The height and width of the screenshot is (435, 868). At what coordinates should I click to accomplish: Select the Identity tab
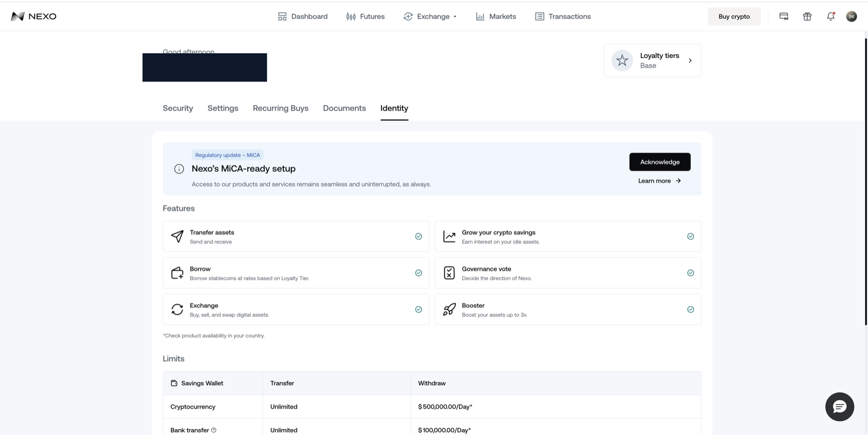pos(394,108)
